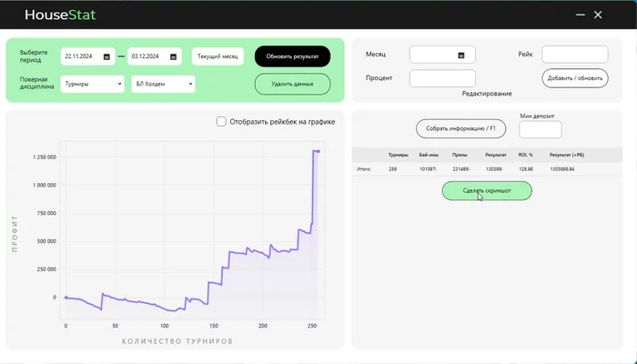Close the HouseStat window
This screenshot has width=637, height=364.
(x=598, y=15)
